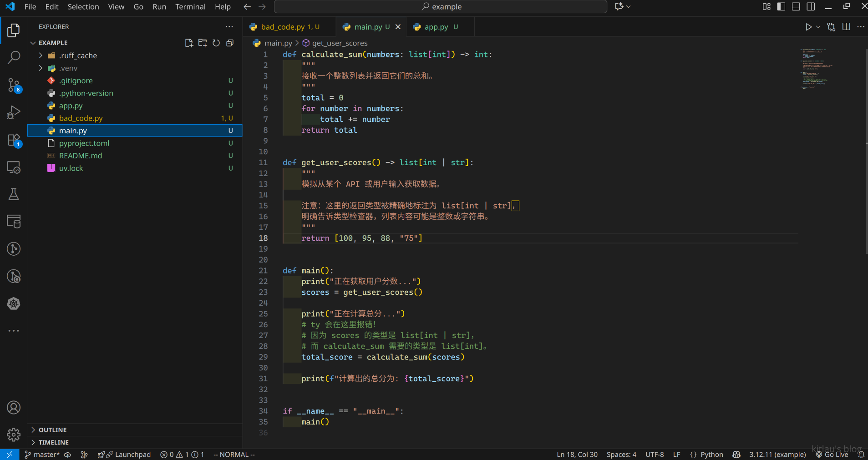Click Split Editor Right icon

coord(846,27)
